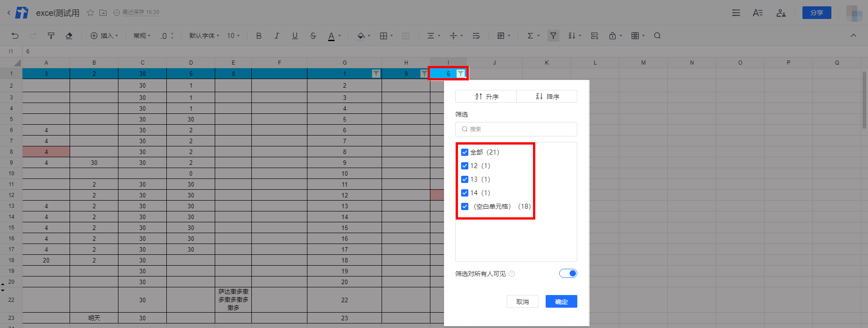Viewport: 868px width, 328px height.
Task: Click the 搜索 filter search field
Action: 516,129
